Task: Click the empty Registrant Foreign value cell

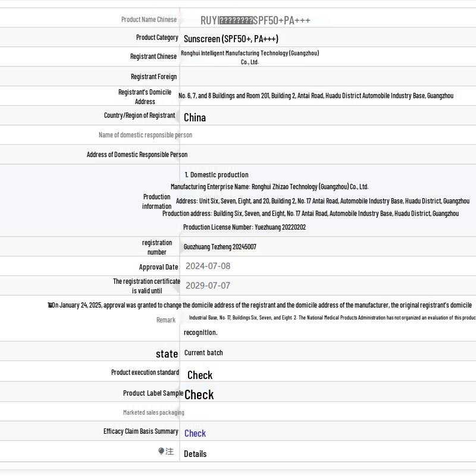Action: (327, 77)
